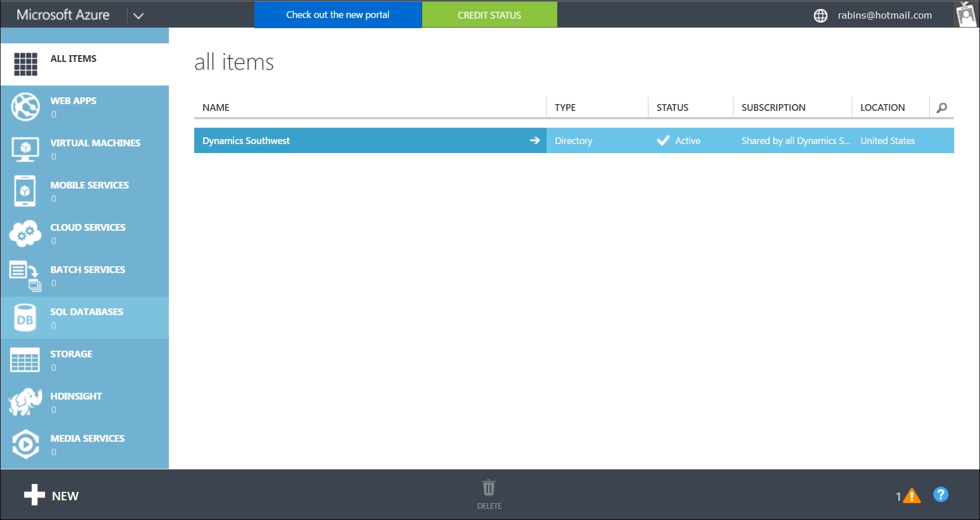Open Dynamics Southwest via arrow
980x520 pixels.
click(535, 140)
